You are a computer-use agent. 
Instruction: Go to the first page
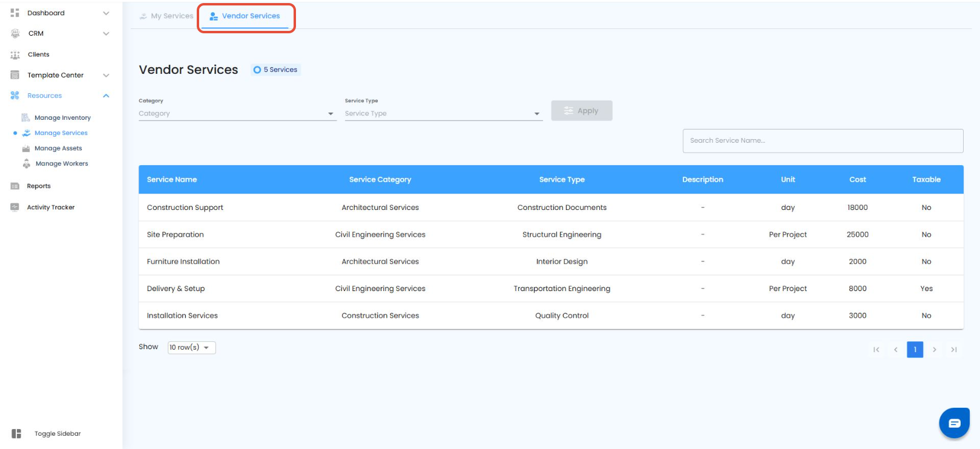pyautogui.click(x=876, y=350)
